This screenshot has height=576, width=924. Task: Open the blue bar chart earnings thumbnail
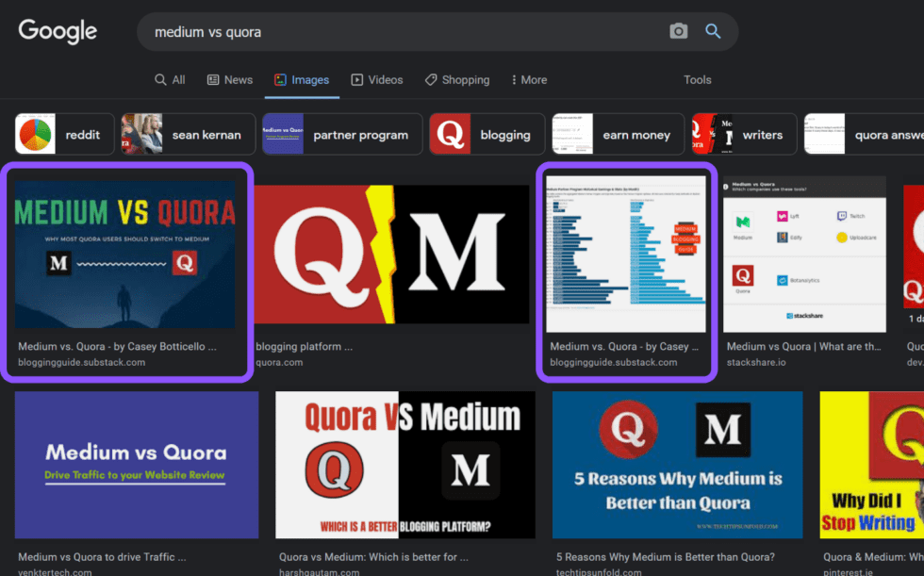(626, 254)
